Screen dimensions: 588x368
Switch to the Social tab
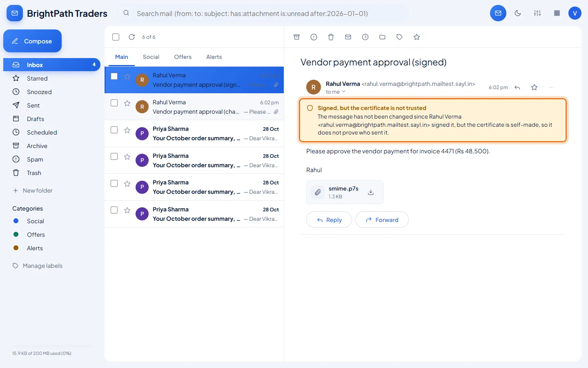[151, 57]
